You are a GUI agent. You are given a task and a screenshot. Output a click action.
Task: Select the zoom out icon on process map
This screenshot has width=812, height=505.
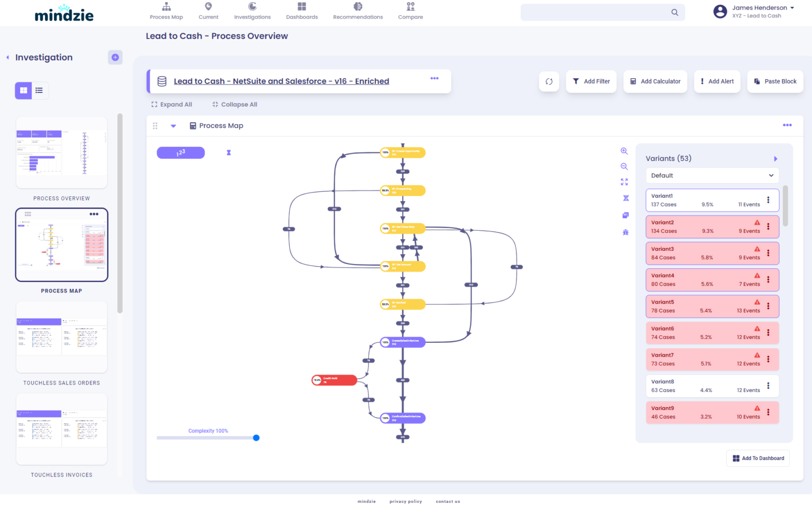[624, 166]
